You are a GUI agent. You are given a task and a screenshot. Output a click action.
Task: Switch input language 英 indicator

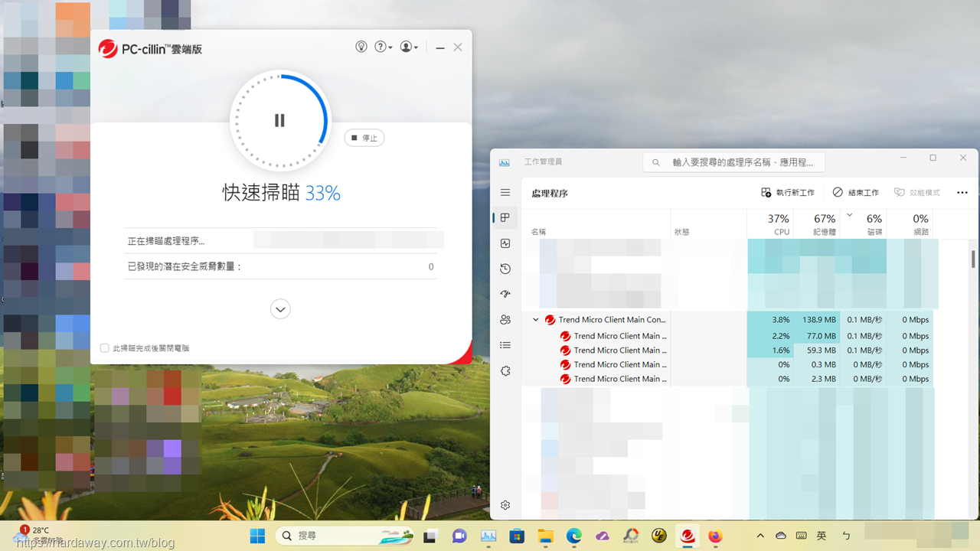(822, 536)
